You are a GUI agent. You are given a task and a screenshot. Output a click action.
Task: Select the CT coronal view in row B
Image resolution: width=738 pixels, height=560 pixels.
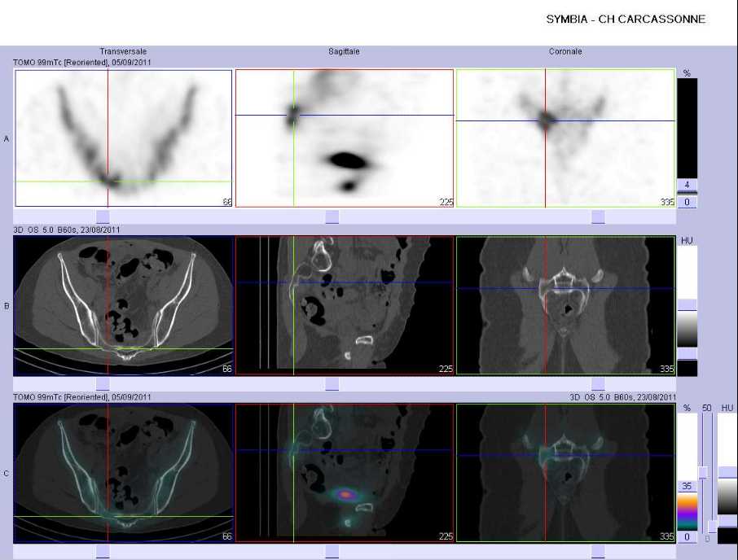pyautogui.click(x=566, y=305)
